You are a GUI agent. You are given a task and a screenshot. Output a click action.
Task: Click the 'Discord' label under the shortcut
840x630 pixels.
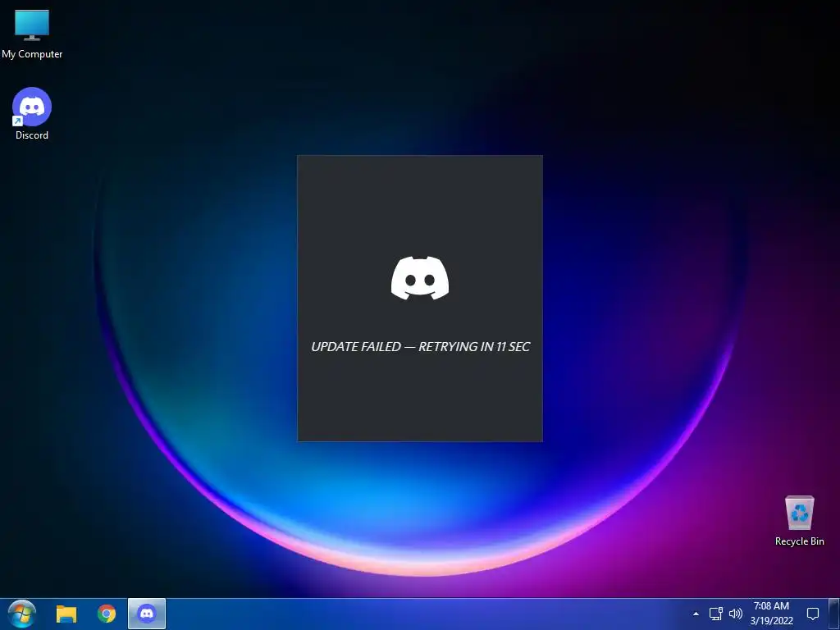tap(32, 135)
